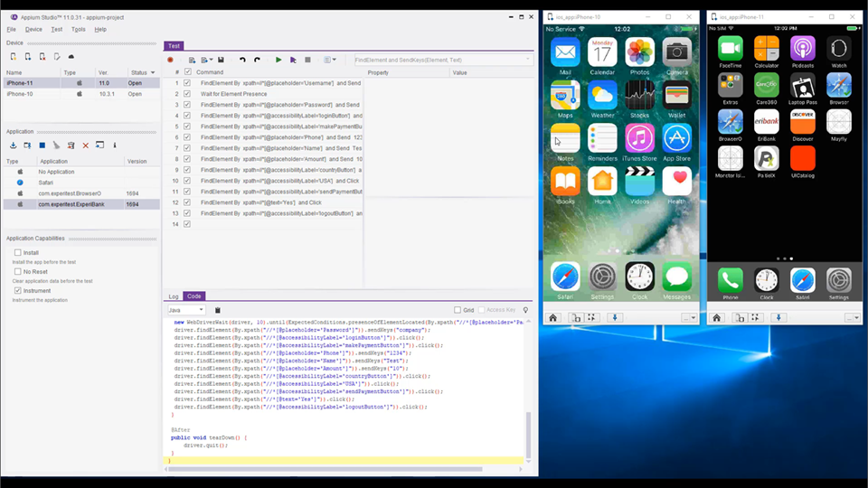Viewport: 868px width, 488px height.
Task: Click the red X Delete application icon
Action: (85, 145)
